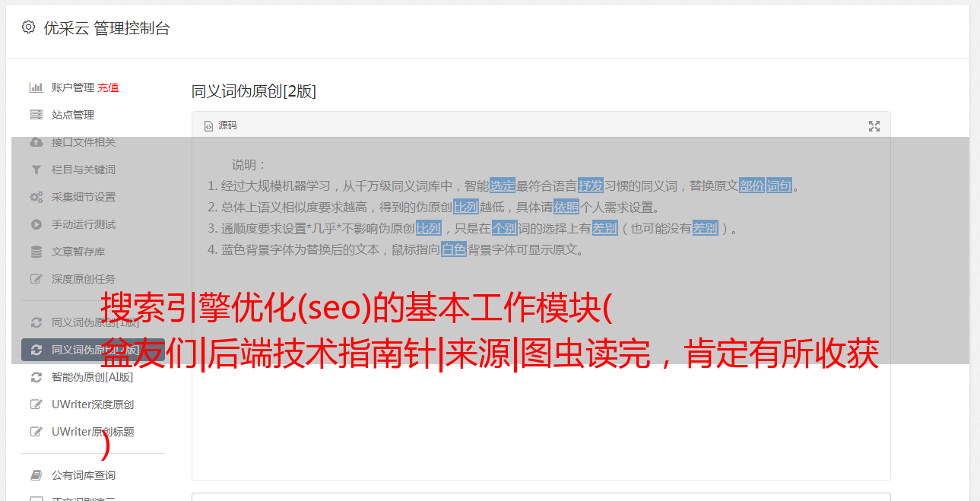Click the gears icon for 采集细节设置
This screenshot has height=501, width=980.
click(36, 197)
